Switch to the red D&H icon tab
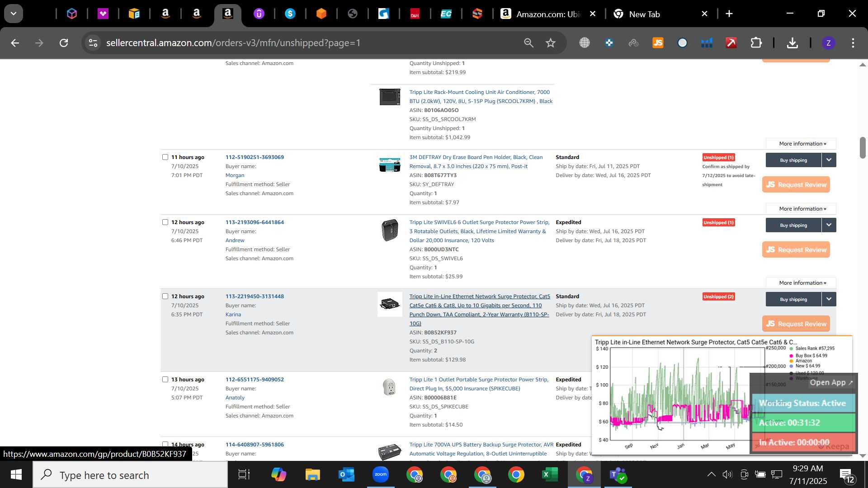 point(415,14)
